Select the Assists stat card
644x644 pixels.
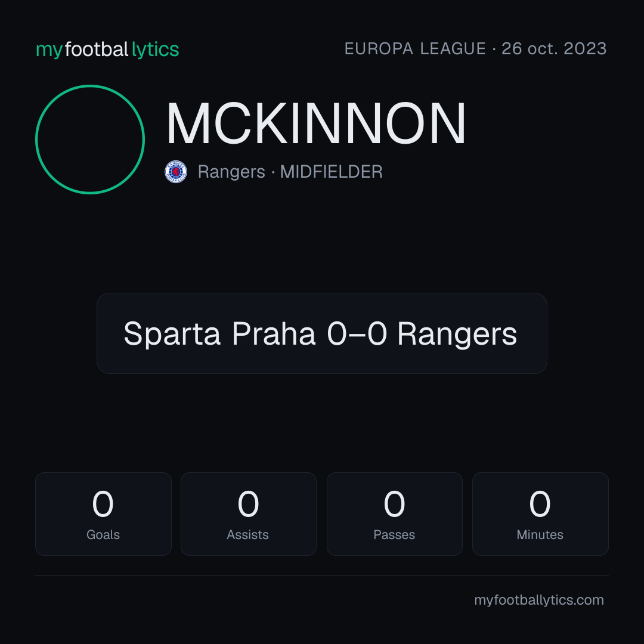(x=249, y=514)
